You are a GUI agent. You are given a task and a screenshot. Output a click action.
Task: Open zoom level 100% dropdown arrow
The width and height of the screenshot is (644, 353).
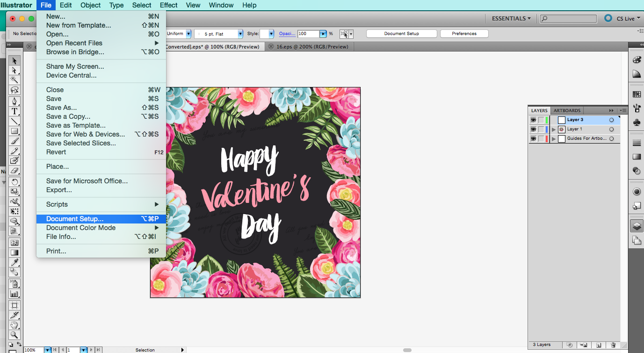point(47,350)
